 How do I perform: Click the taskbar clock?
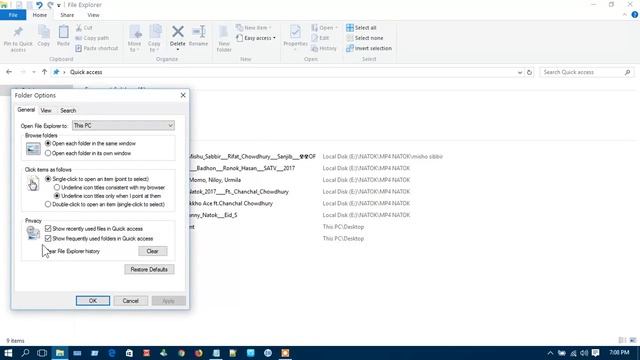[x=619, y=353]
